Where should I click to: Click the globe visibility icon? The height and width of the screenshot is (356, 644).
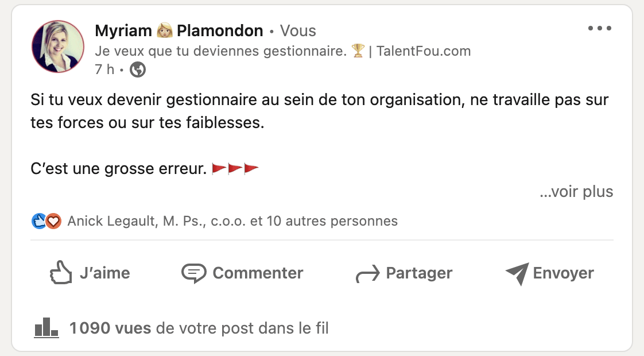pyautogui.click(x=138, y=69)
